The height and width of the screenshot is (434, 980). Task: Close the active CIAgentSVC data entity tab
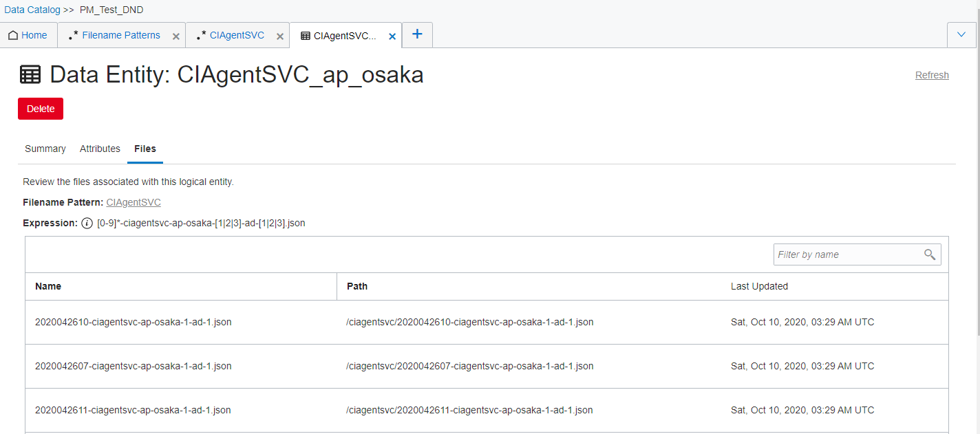pyautogui.click(x=392, y=36)
